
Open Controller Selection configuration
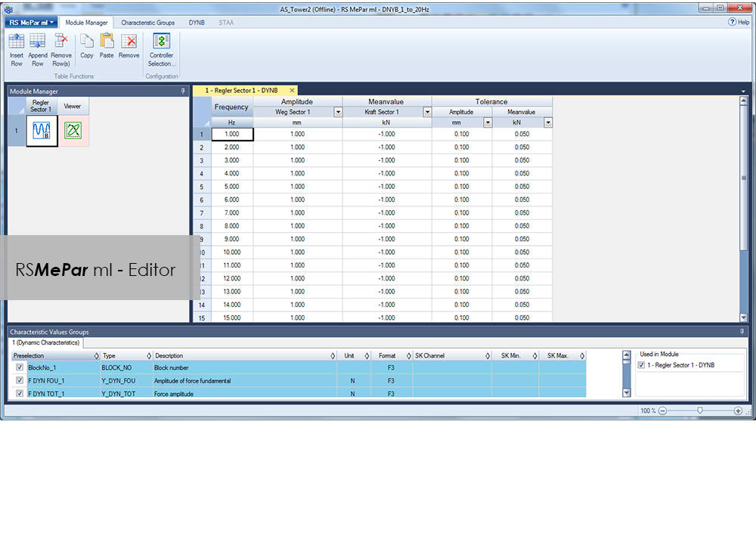[x=161, y=42]
